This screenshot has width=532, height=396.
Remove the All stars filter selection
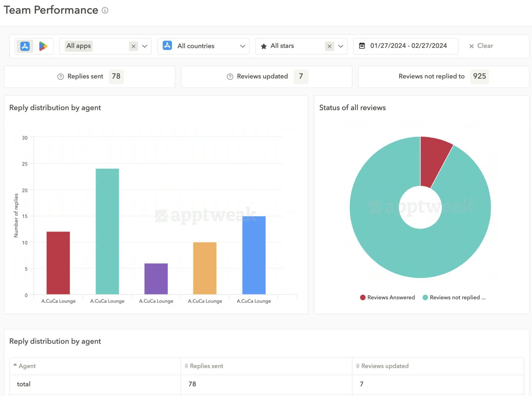pyautogui.click(x=329, y=46)
